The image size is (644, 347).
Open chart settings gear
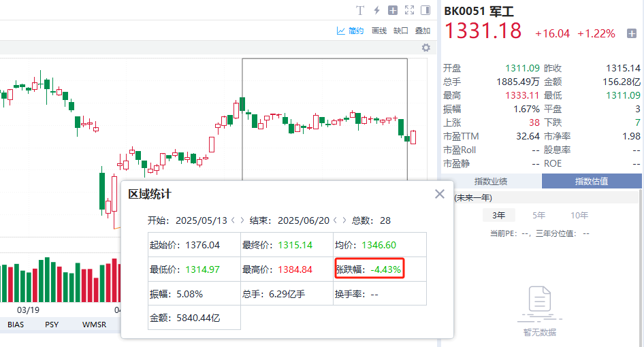426,48
